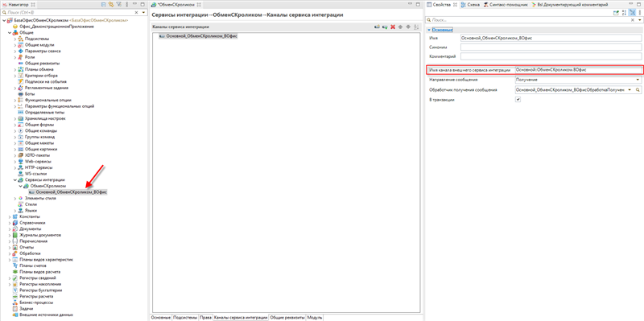Click the 'Имя' input field
This screenshot has width=644, height=321.
click(551, 38)
